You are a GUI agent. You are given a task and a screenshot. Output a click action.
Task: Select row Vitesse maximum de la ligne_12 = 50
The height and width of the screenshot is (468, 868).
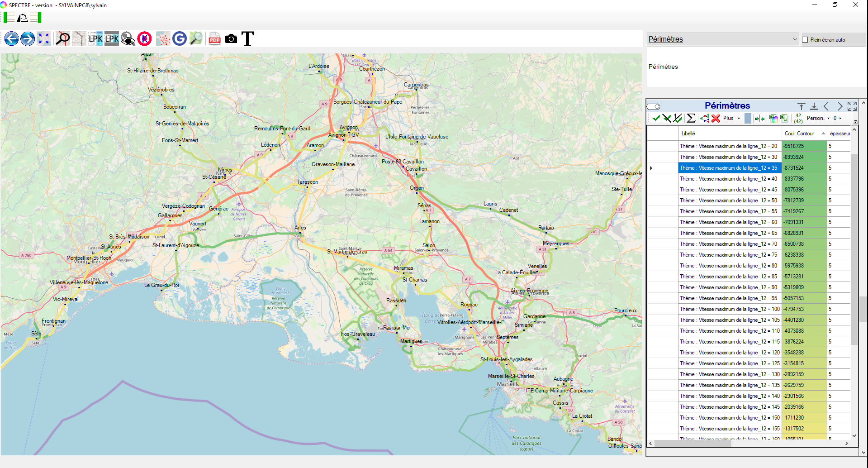pyautogui.click(x=728, y=201)
